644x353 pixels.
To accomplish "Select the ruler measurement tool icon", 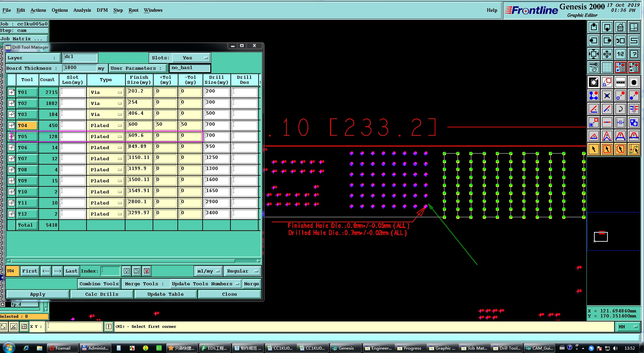I will point(620,82).
